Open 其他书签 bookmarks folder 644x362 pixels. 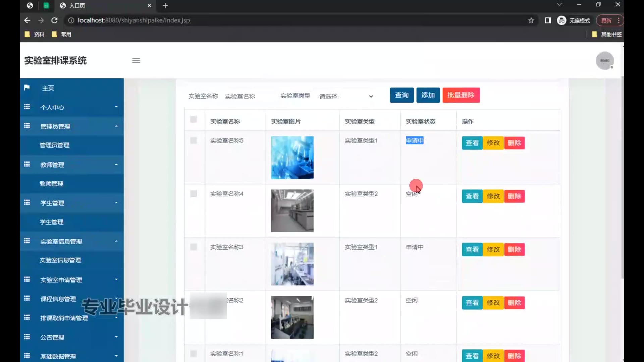pos(607,34)
